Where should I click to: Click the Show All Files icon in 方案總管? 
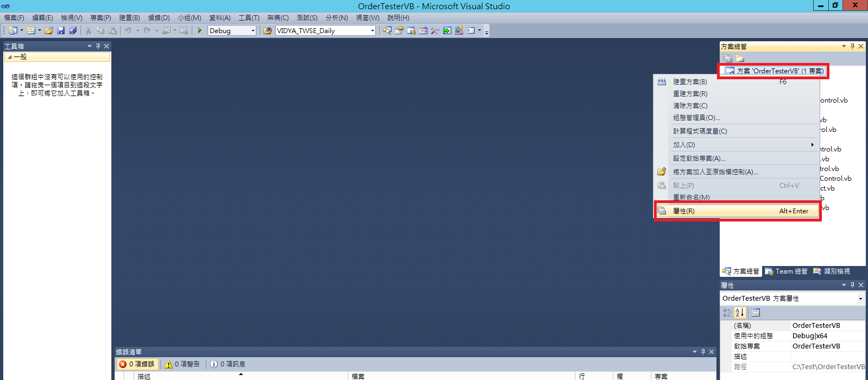pos(728,58)
